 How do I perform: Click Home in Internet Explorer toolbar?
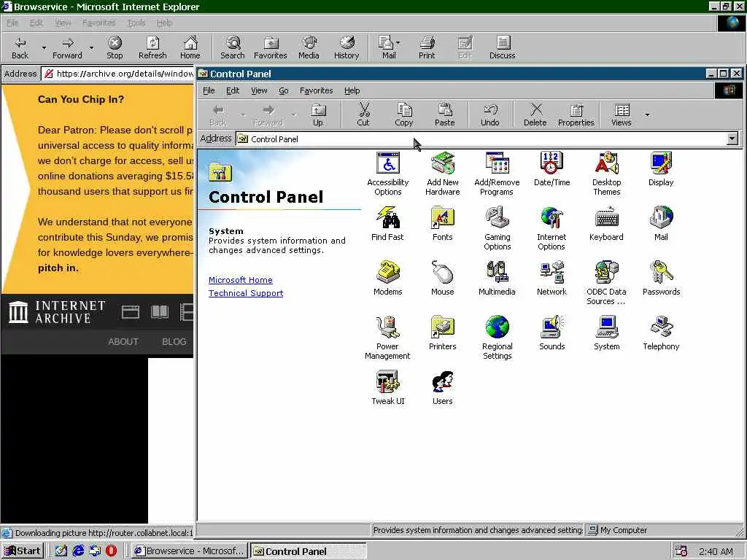point(190,47)
